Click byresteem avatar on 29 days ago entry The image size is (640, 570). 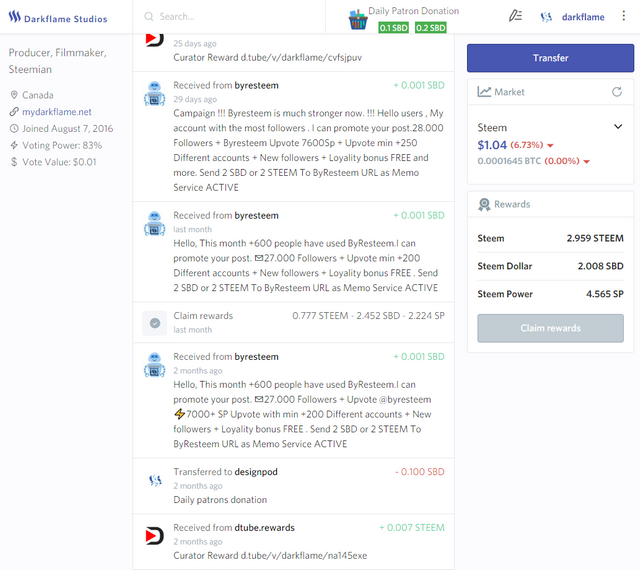coord(155,94)
